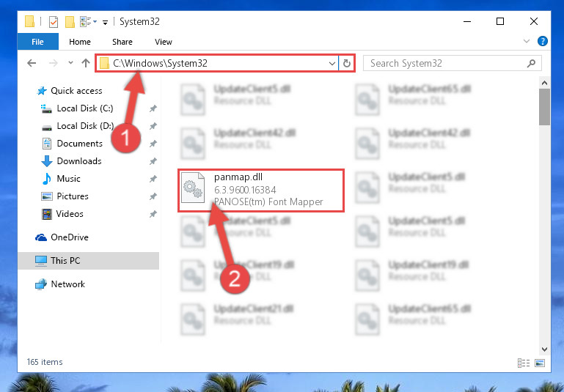Open Downloads in the sidebar
Viewport: 564px width, 392px height.
click(x=72, y=161)
